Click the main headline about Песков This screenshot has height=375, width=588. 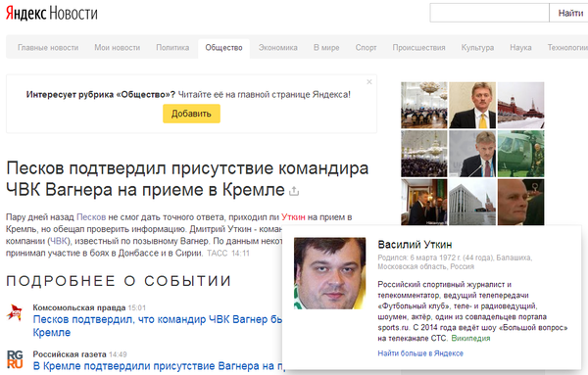[x=187, y=179]
